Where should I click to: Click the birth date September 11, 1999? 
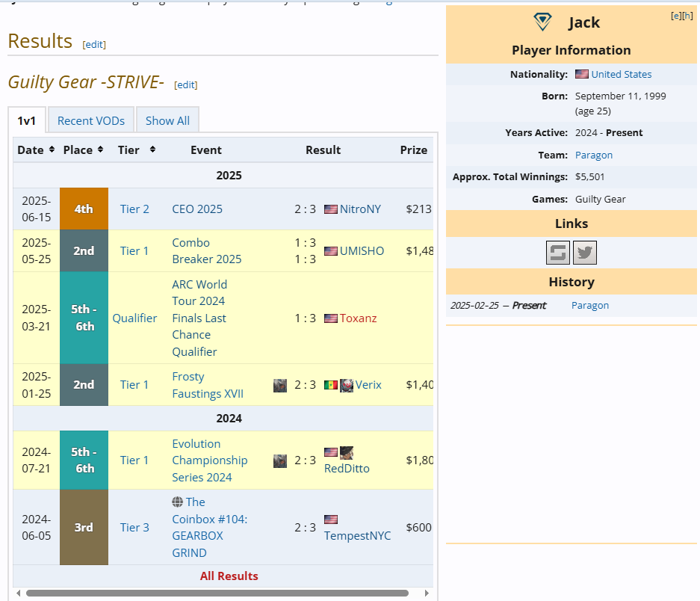tap(621, 96)
